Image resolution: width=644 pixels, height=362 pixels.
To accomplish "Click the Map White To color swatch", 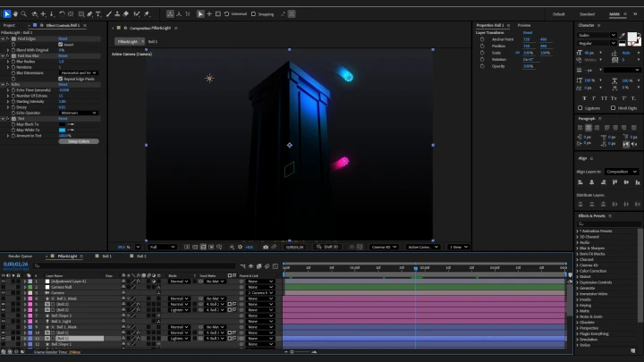I will [x=62, y=130].
